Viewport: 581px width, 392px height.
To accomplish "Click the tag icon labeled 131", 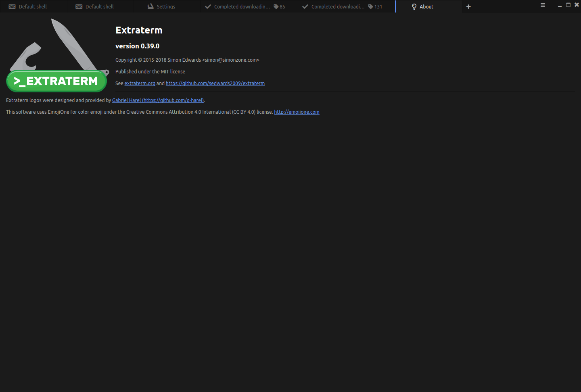I will [x=370, y=6].
